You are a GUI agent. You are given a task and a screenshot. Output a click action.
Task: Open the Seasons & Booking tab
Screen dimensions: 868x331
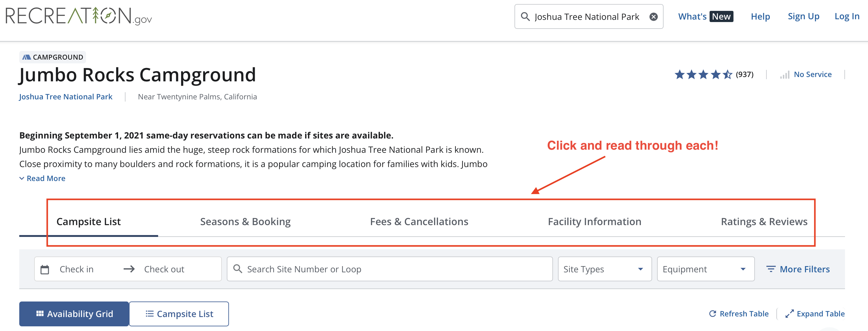pyautogui.click(x=245, y=222)
